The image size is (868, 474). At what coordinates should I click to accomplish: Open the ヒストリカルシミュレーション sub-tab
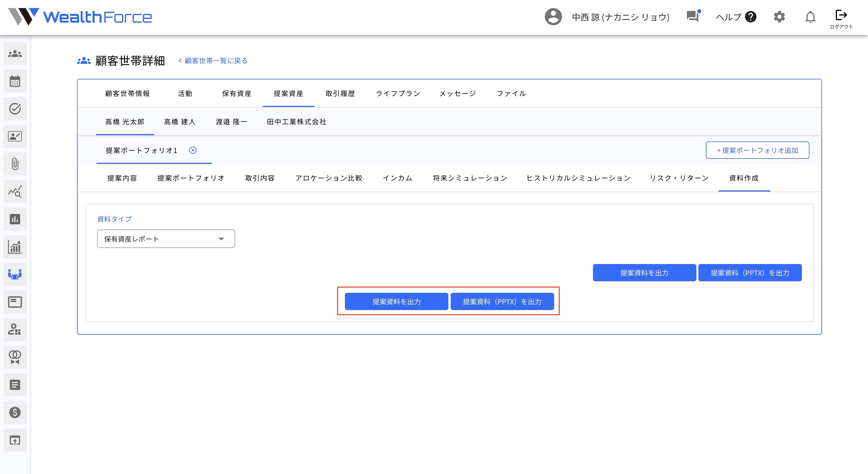click(579, 178)
